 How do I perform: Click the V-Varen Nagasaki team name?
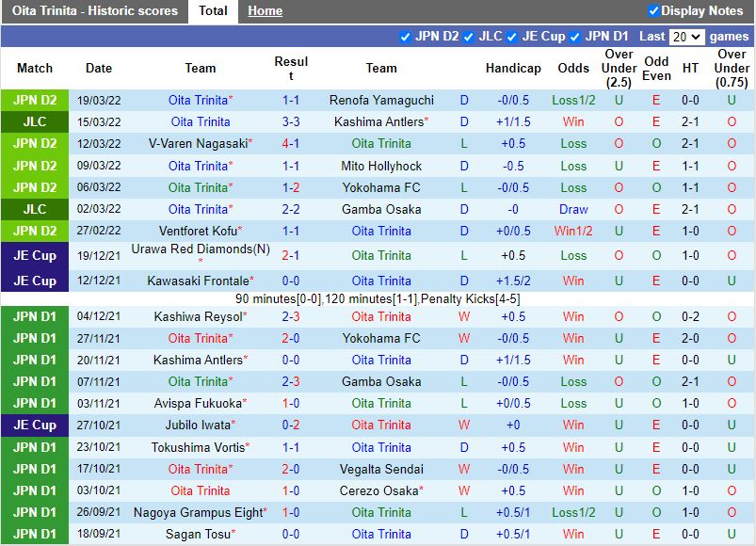[x=198, y=143]
